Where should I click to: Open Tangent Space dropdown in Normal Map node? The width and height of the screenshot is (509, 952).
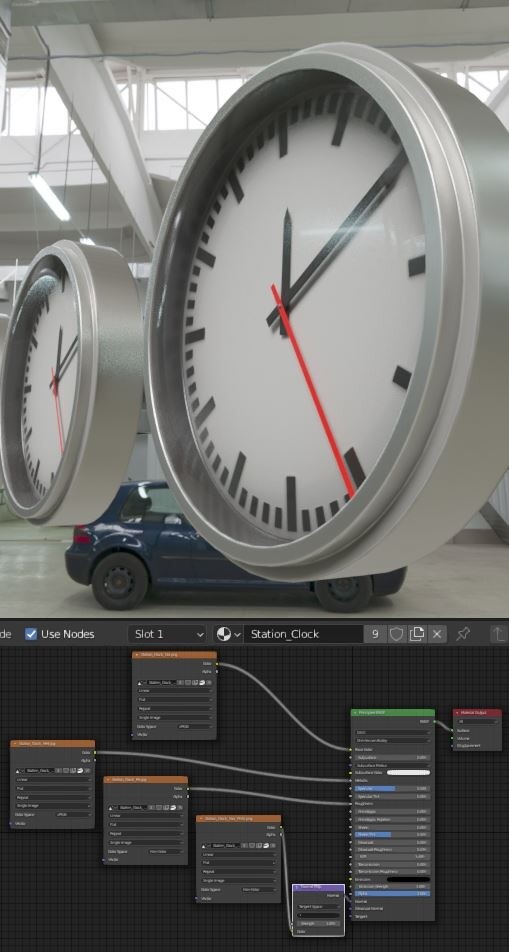(319, 906)
